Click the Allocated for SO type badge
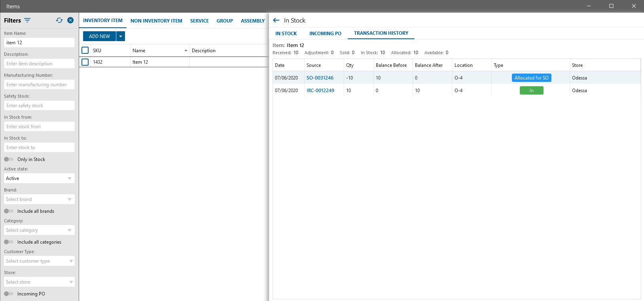Viewport: 644px width, 301px height. pos(532,78)
